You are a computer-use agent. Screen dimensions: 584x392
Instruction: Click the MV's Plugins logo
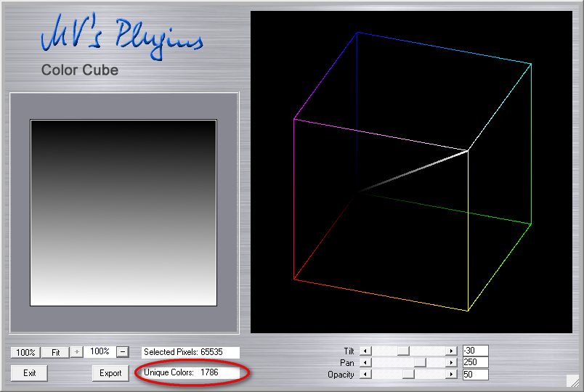(122, 36)
